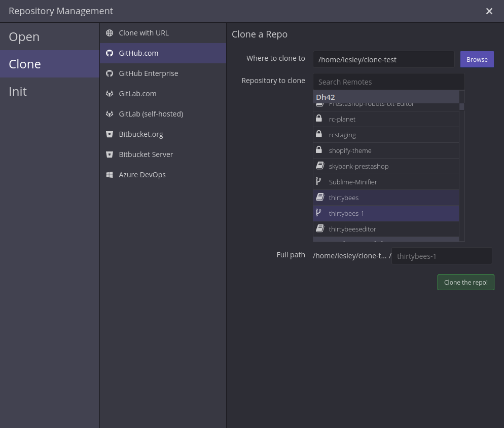
Task: Select GitHub Enterprise clone source
Action: [x=163, y=73]
